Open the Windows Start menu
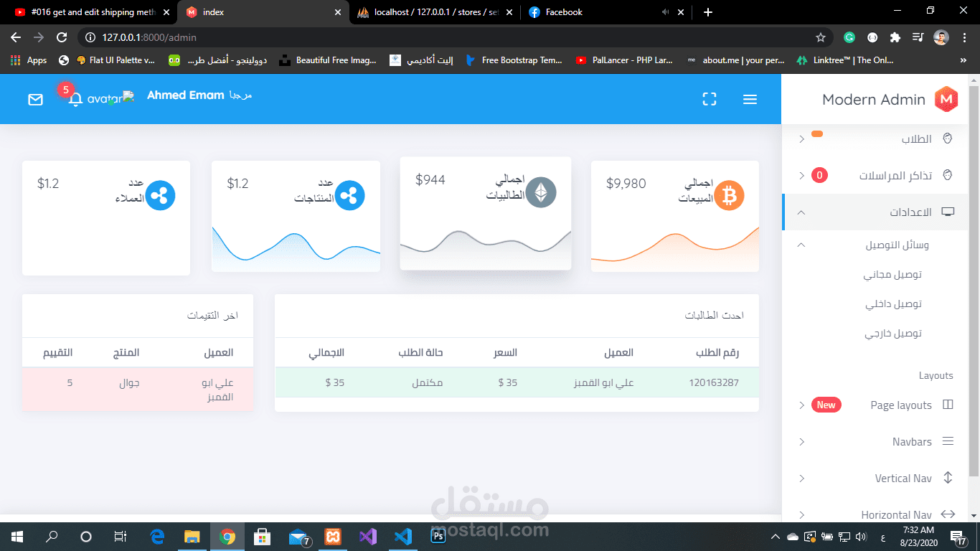 point(17,537)
